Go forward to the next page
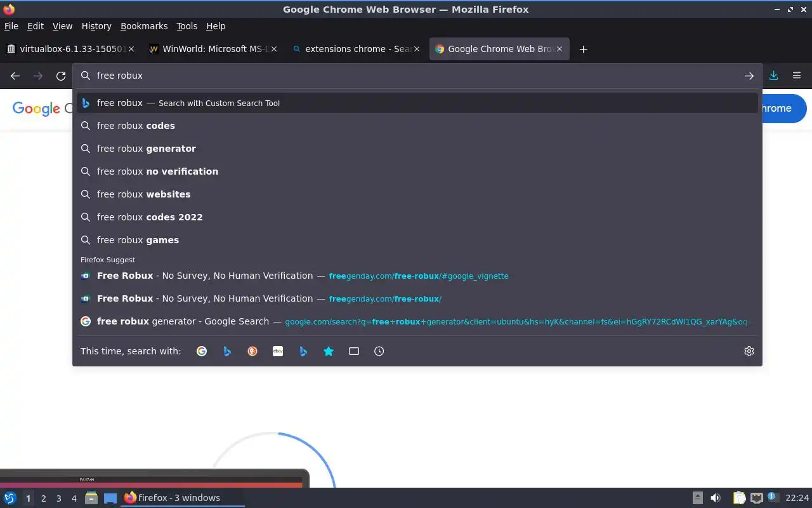Image resolution: width=812 pixels, height=508 pixels. click(x=38, y=76)
